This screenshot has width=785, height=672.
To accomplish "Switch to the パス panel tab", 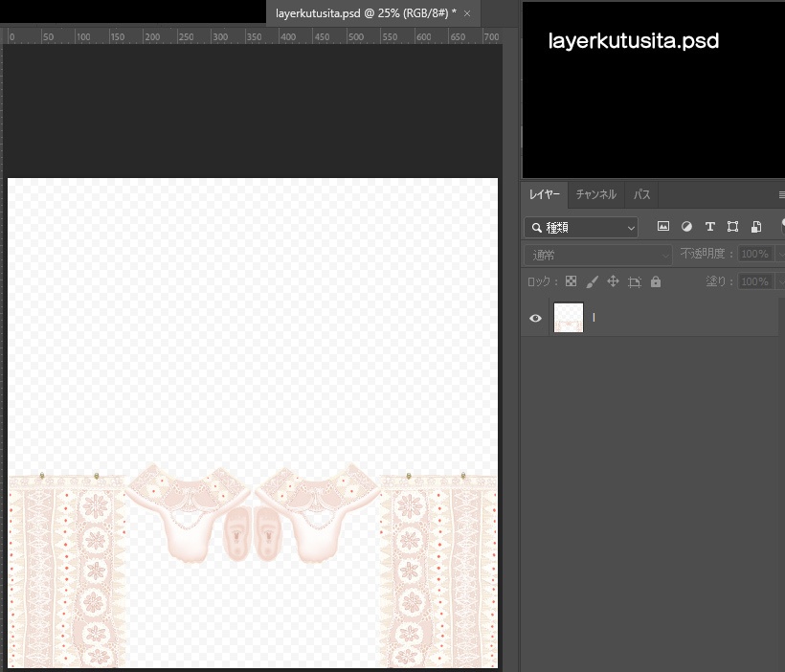I will point(641,194).
